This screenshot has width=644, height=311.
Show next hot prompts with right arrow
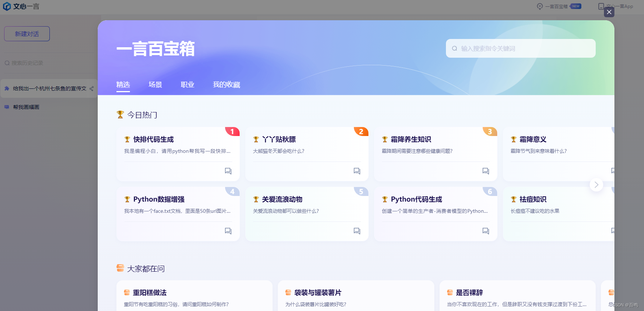coord(596,185)
